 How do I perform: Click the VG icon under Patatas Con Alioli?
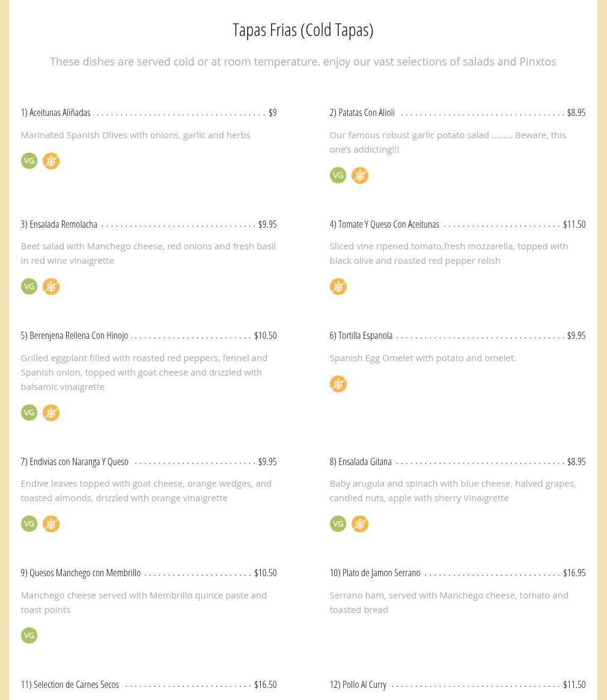point(338,175)
